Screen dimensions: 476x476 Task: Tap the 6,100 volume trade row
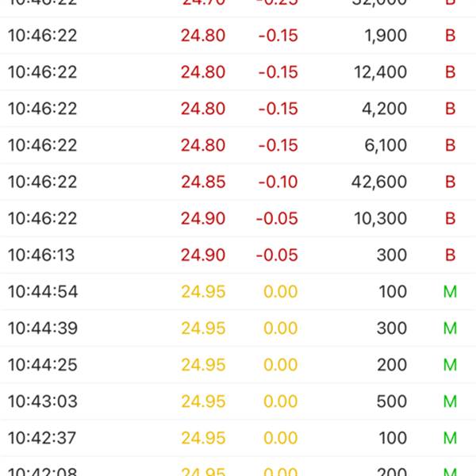(238, 145)
